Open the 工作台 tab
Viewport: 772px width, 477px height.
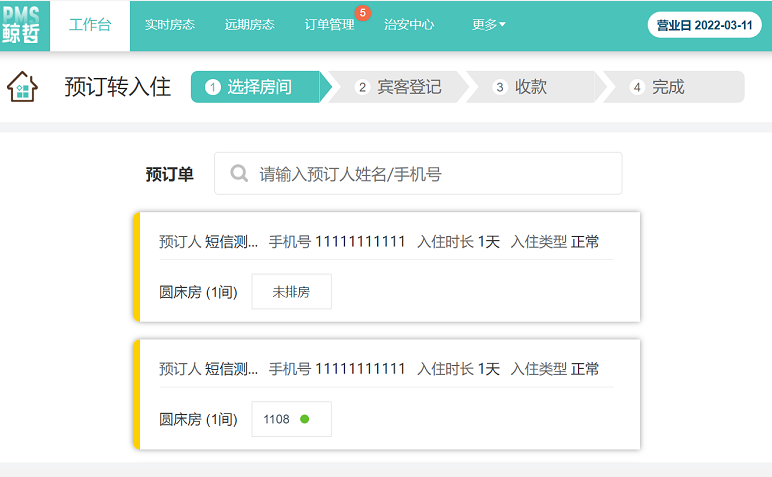coord(90,26)
